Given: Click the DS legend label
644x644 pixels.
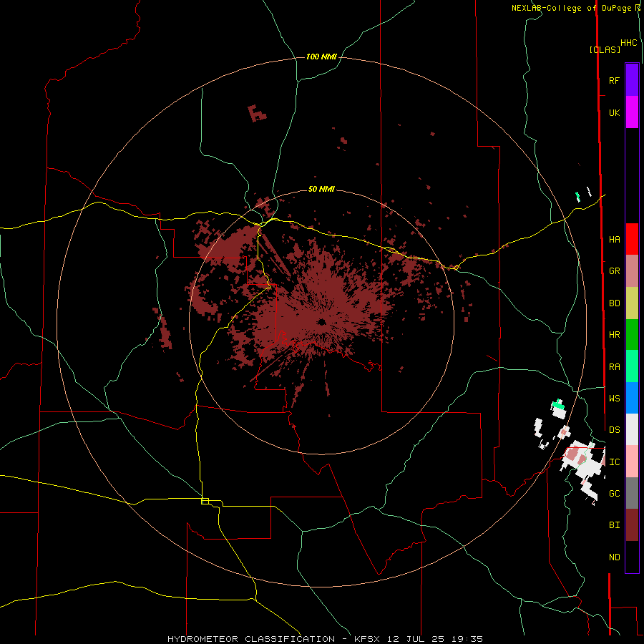Looking at the screenshot, I should (x=614, y=430).
